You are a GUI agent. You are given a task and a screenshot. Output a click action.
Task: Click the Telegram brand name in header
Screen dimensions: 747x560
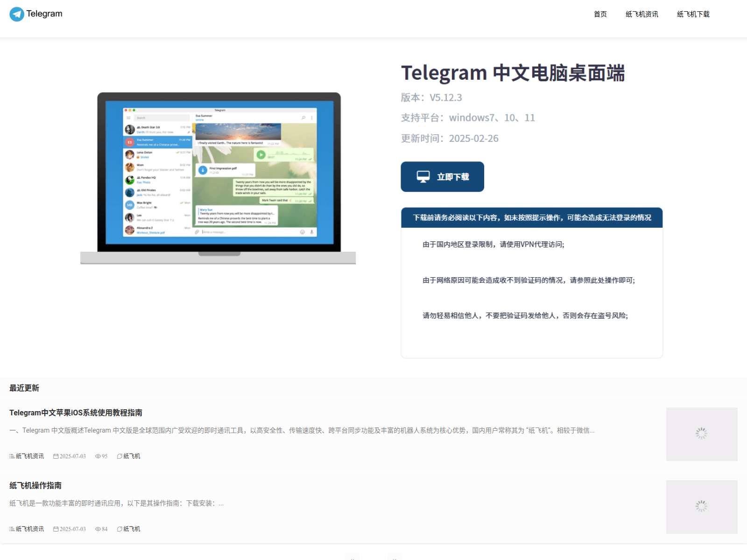(44, 14)
